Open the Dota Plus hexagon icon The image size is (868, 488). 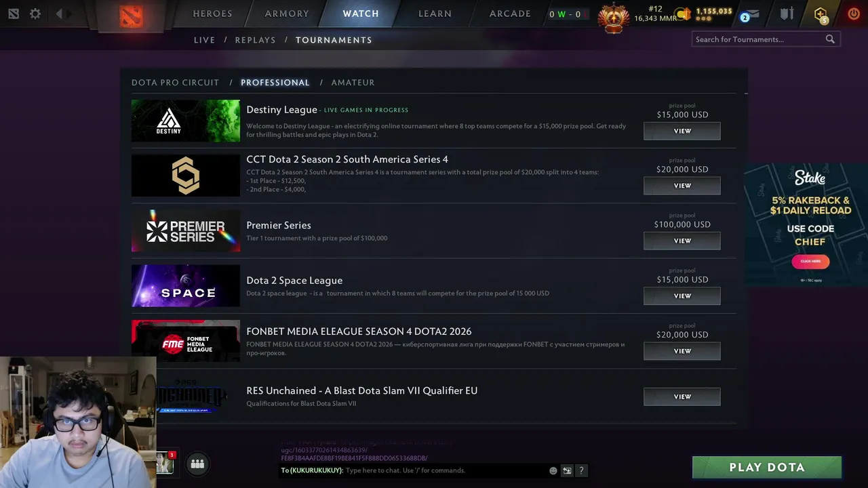(821, 14)
